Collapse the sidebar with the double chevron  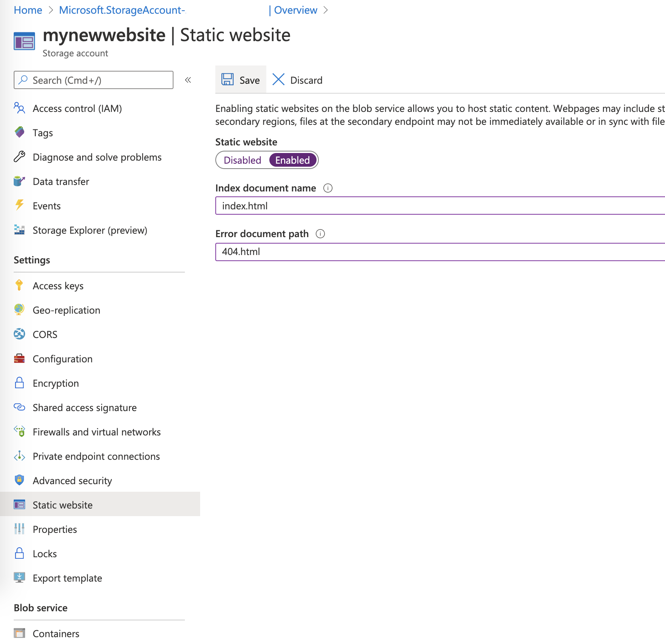[x=188, y=80]
